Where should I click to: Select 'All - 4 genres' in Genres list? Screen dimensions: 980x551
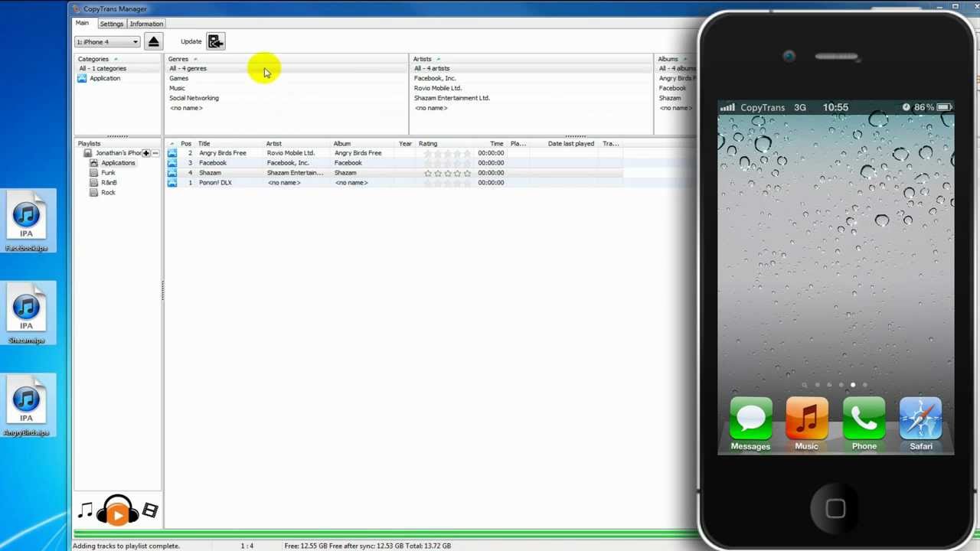coord(188,69)
